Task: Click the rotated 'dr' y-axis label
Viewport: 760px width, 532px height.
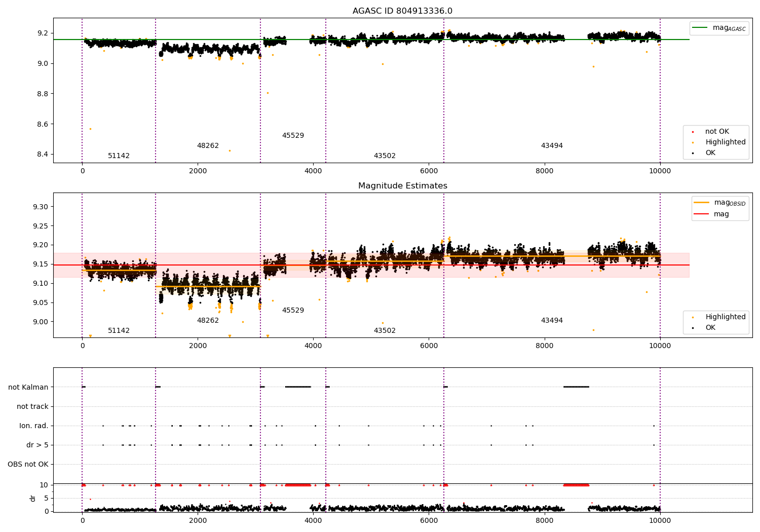Action: (33, 498)
